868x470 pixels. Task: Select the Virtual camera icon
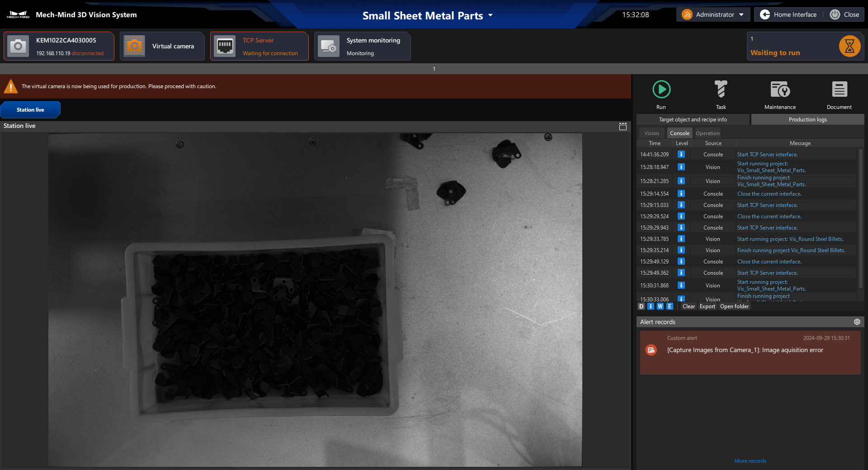(x=134, y=46)
